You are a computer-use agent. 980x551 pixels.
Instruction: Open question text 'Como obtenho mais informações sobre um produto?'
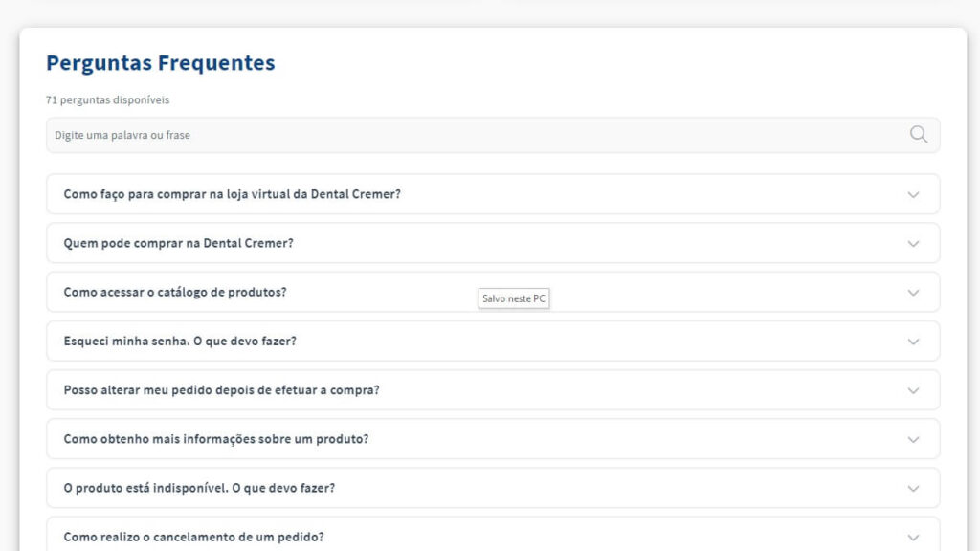coord(216,439)
